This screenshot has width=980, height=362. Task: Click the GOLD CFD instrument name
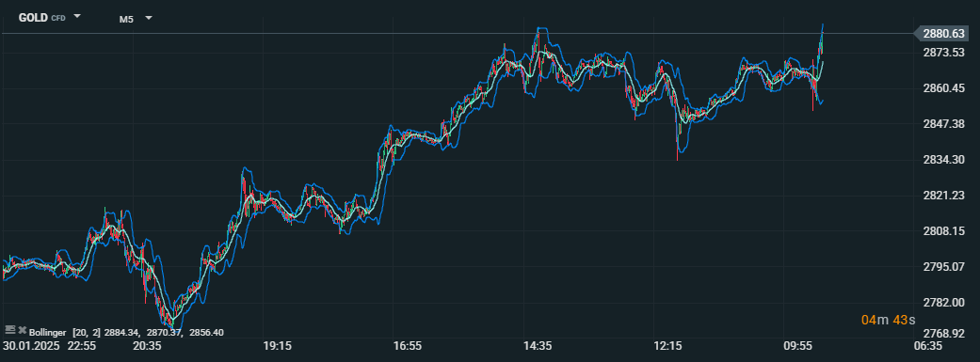[41, 18]
